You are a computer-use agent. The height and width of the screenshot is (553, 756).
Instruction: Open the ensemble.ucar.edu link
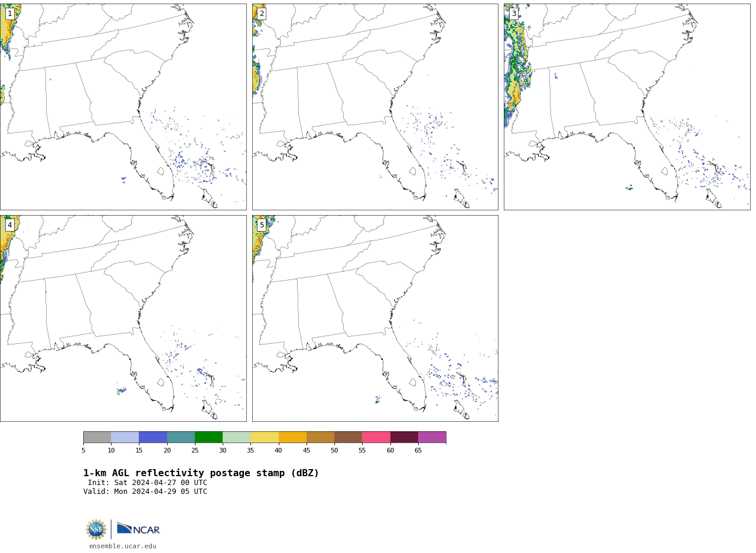point(123,546)
